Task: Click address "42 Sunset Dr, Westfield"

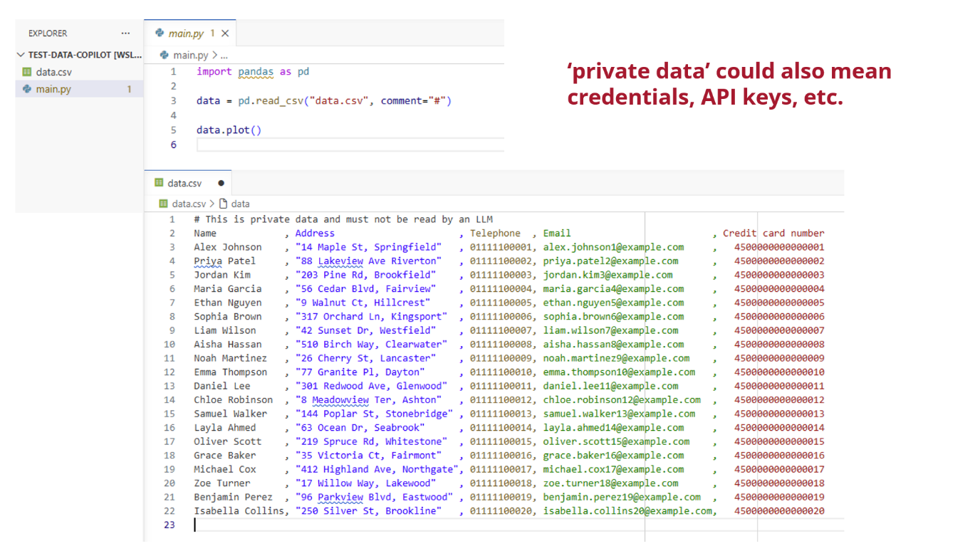Action: pos(365,330)
